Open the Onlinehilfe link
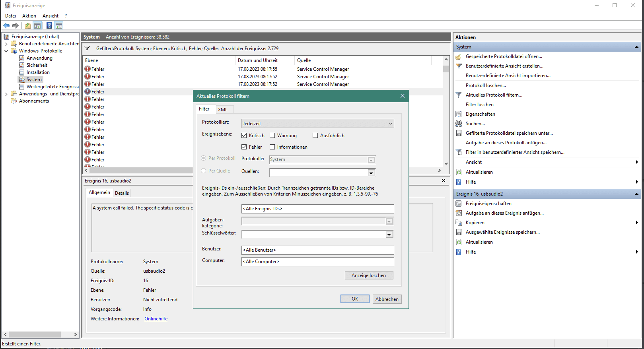644x349 pixels. pyautogui.click(x=156, y=319)
